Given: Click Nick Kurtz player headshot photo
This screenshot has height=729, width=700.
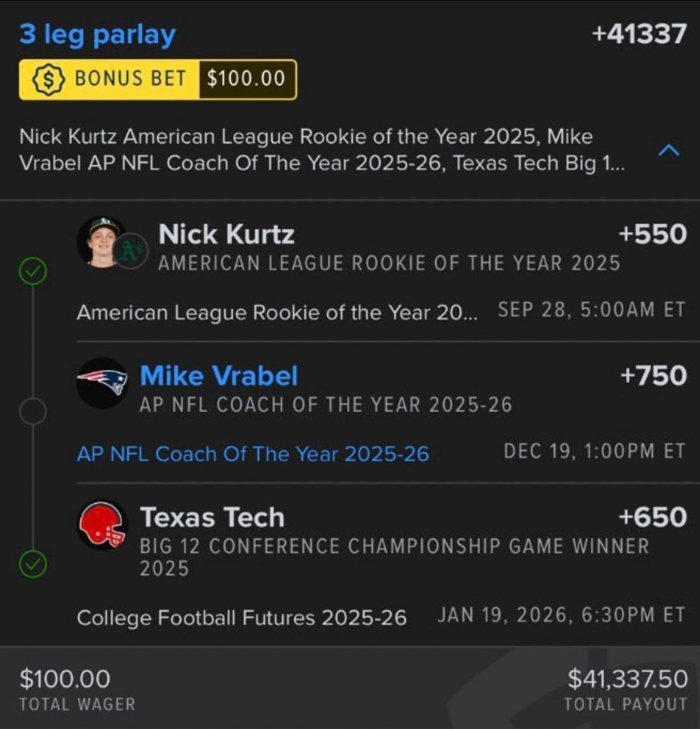Looking at the screenshot, I should (x=101, y=241).
